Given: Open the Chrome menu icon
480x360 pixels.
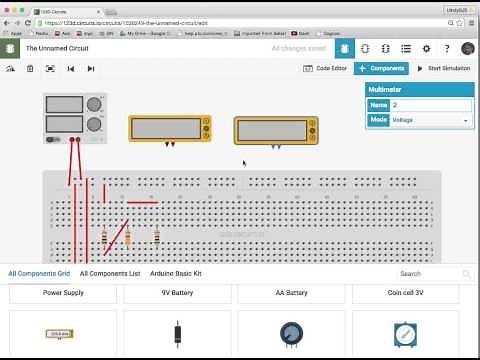Looking at the screenshot, I should [x=471, y=23].
